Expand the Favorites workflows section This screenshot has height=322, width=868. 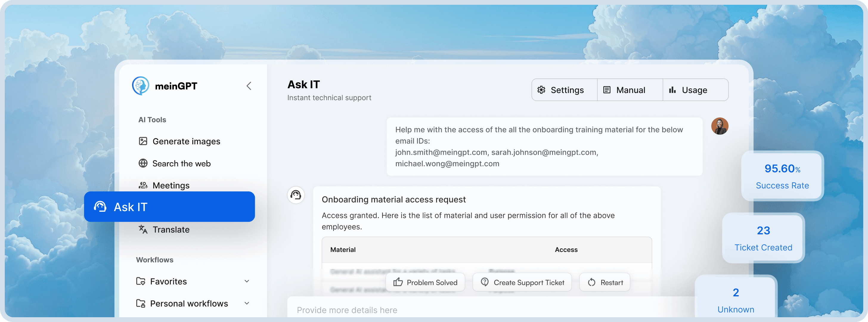[247, 281]
